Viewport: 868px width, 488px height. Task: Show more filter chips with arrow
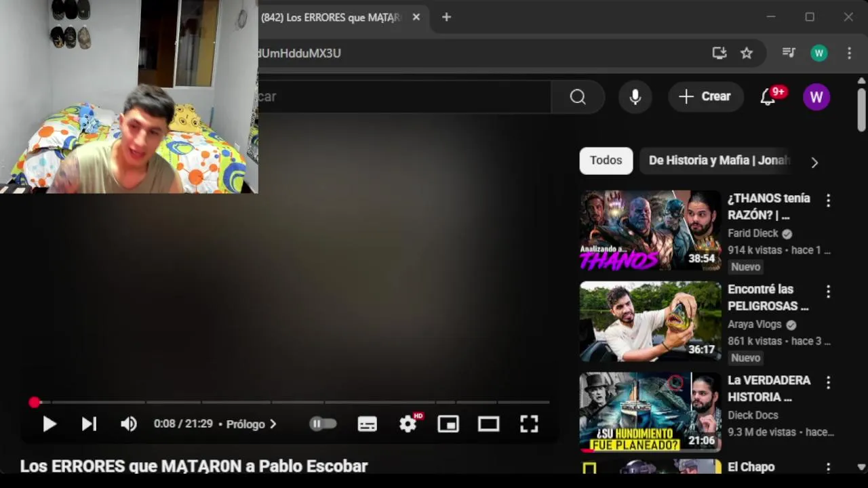tap(814, 162)
